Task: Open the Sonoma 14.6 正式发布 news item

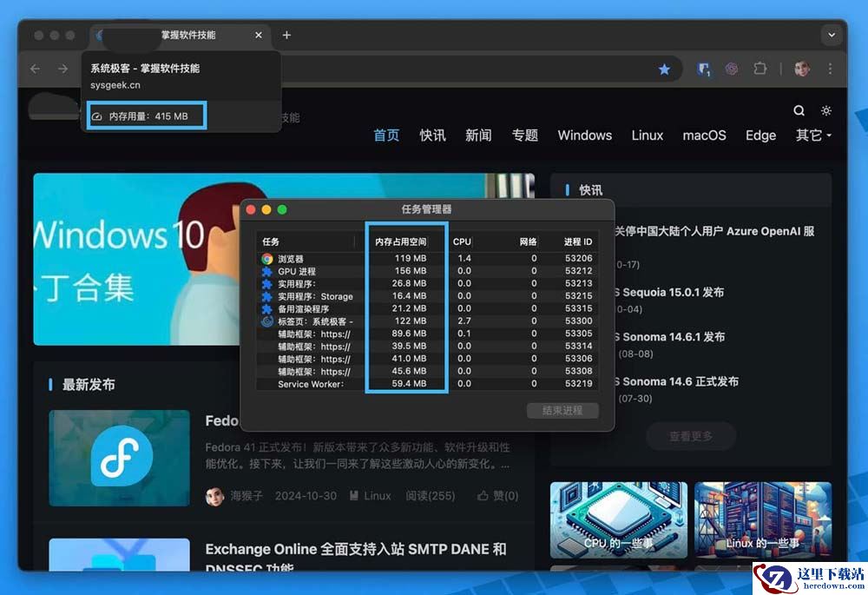Action: (x=676, y=381)
